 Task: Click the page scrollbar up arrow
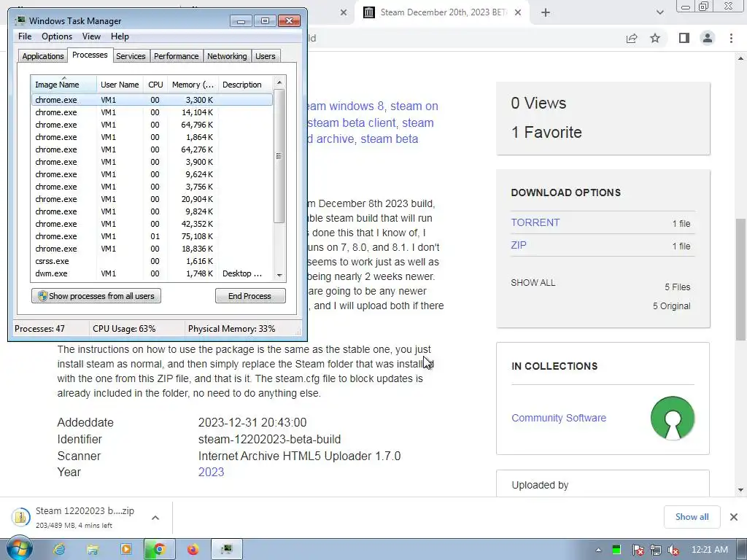[741, 58]
